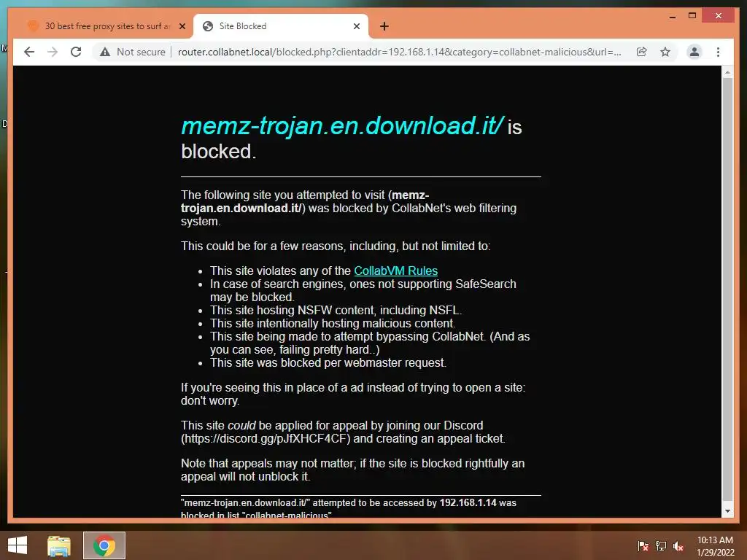Maximize the Chrome window

[x=692, y=16]
